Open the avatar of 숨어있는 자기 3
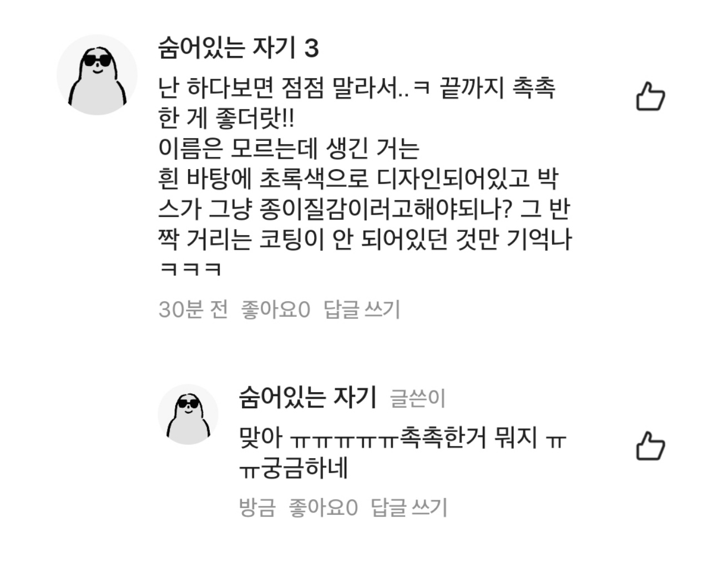The width and height of the screenshot is (728, 568). click(97, 75)
